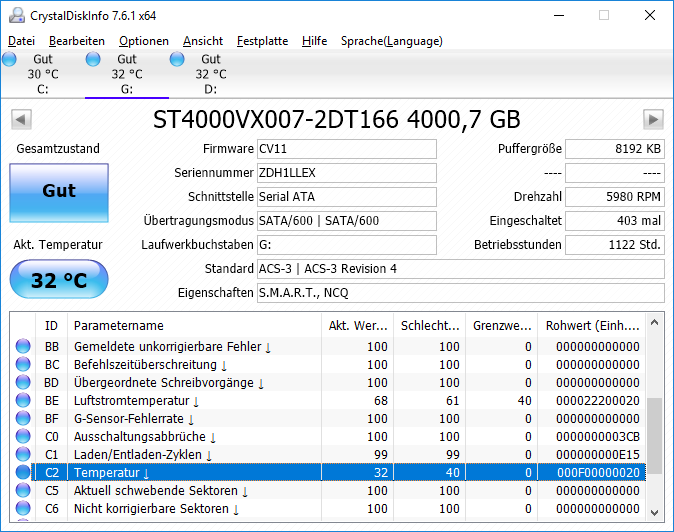Click the Firmware field CV11
The image size is (674, 532).
pyautogui.click(x=347, y=149)
